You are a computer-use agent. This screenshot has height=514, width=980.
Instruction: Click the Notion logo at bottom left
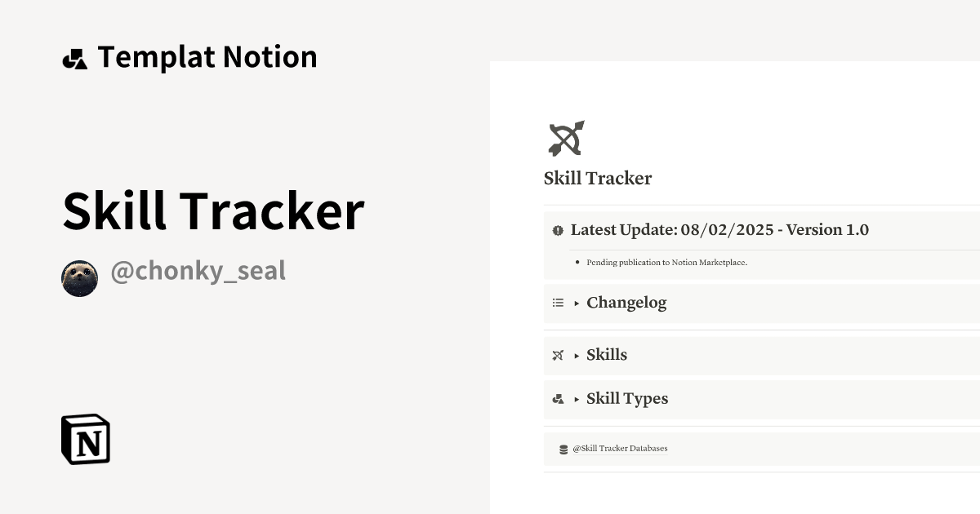85,440
